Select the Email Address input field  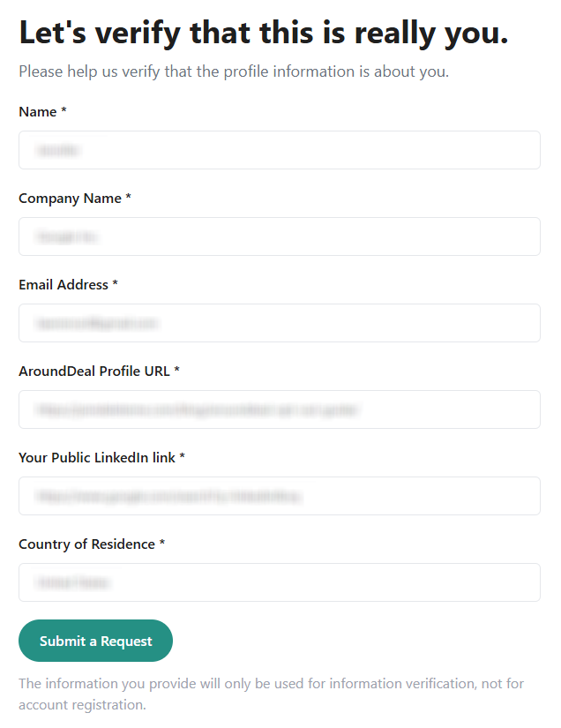(279, 323)
